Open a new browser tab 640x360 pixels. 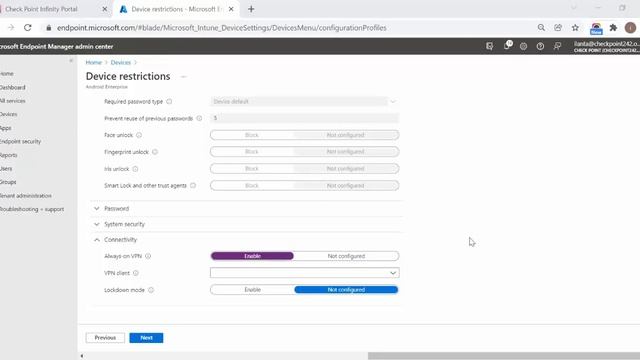click(x=251, y=9)
